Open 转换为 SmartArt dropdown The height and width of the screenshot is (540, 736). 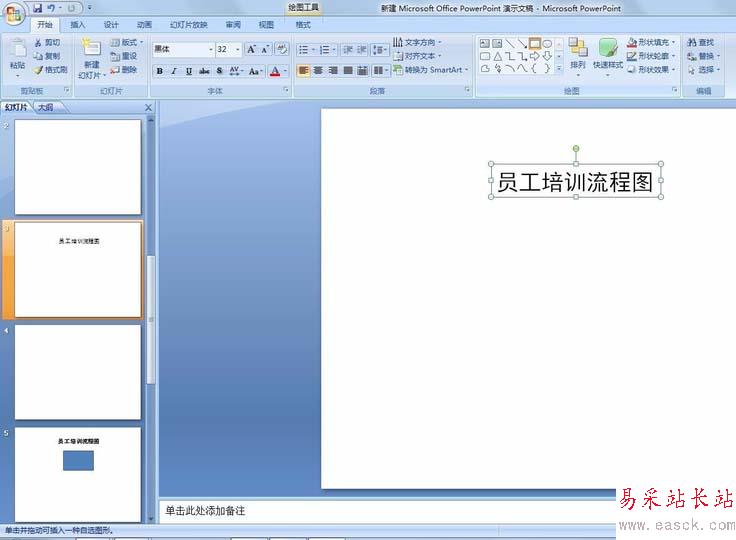[430, 70]
